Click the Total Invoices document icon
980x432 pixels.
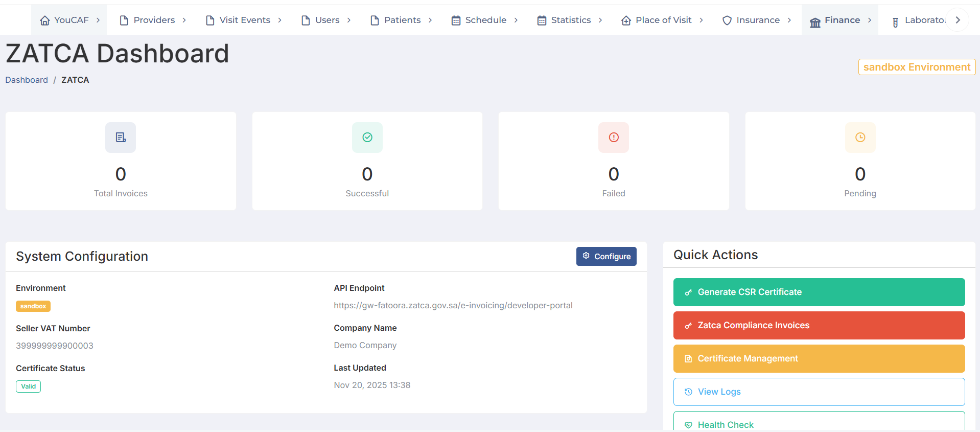click(x=121, y=138)
